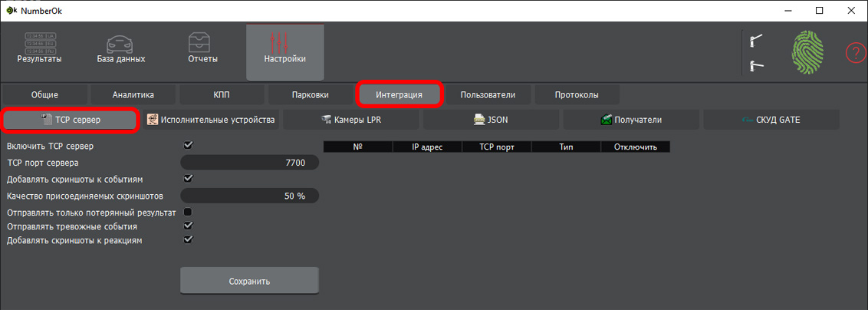Open the Результаты section icon
Screen dimensions: 868x310
point(39,44)
